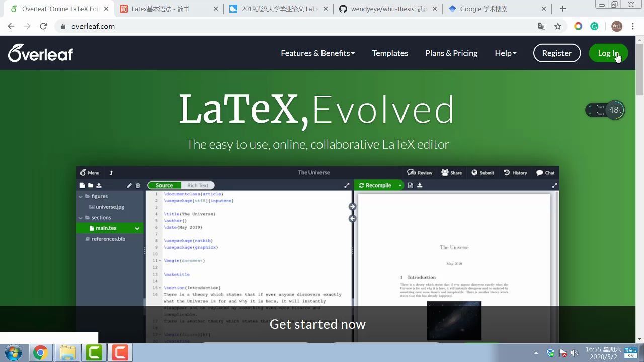Go back with the browser back arrow

11,26
